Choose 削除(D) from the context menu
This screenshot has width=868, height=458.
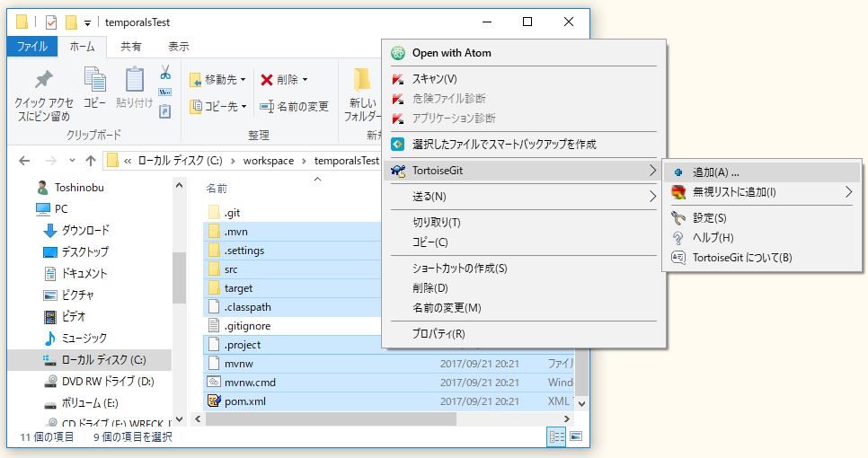[523, 288]
